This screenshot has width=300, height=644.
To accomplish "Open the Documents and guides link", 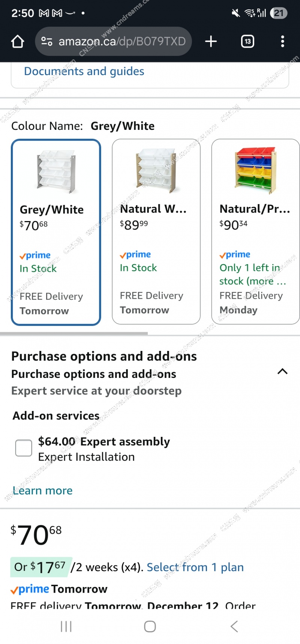I will click(x=84, y=71).
